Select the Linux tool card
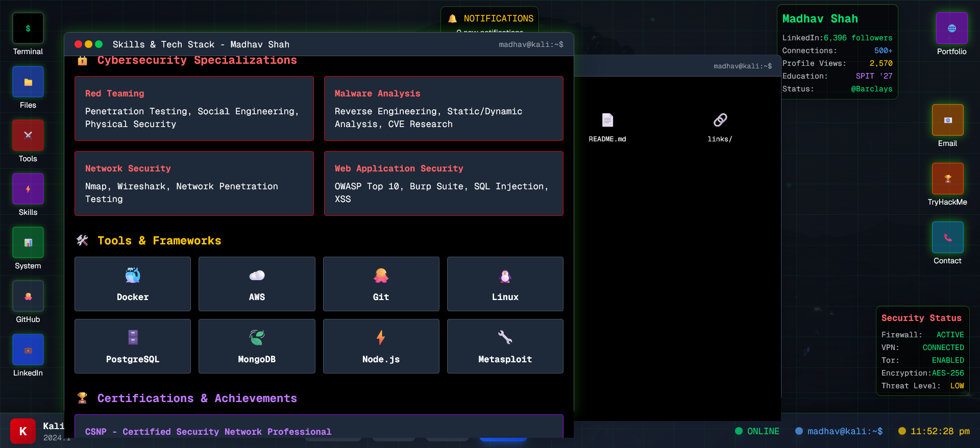This screenshot has width=980, height=448. pos(505,284)
